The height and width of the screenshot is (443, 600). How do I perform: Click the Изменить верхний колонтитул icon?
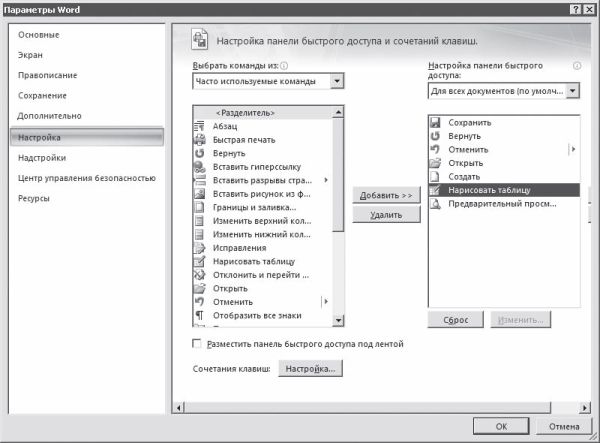coord(199,221)
